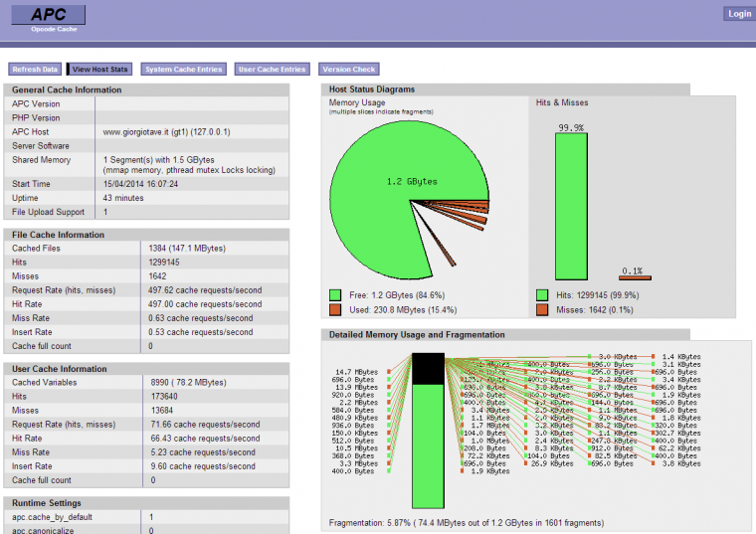The width and height of the screenshot is (756, 534).
Task: Click orange Misses legend swatch
Action: point(542,310)
